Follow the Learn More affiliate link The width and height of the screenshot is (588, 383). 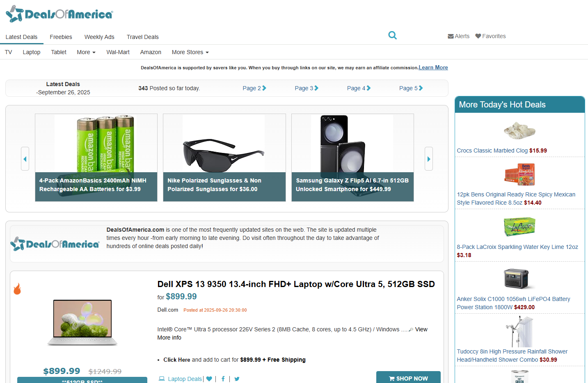click(x=433, y=68)
